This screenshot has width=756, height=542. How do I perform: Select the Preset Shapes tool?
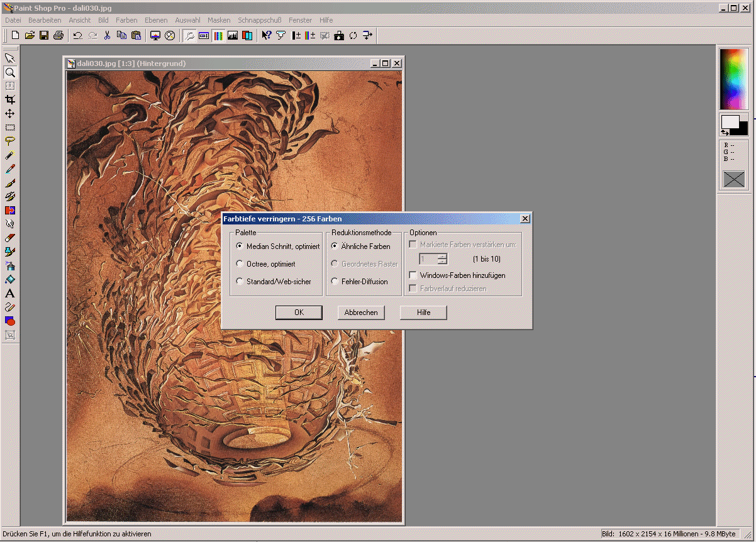(10, 321)
